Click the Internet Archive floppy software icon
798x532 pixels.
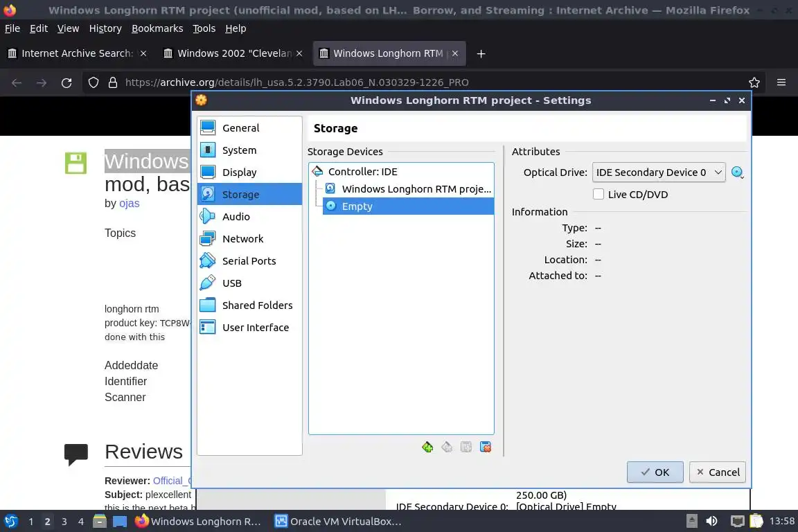coord(76,163)
